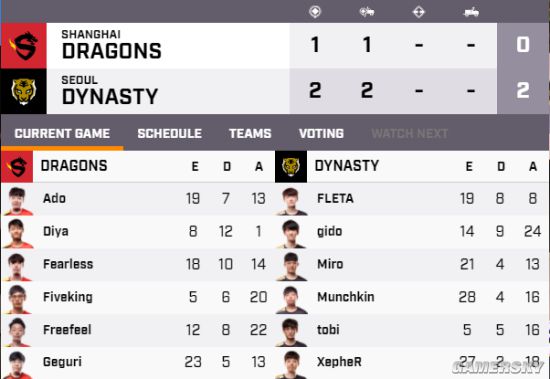Select the Control map type icon

click(x=315, y=12)
